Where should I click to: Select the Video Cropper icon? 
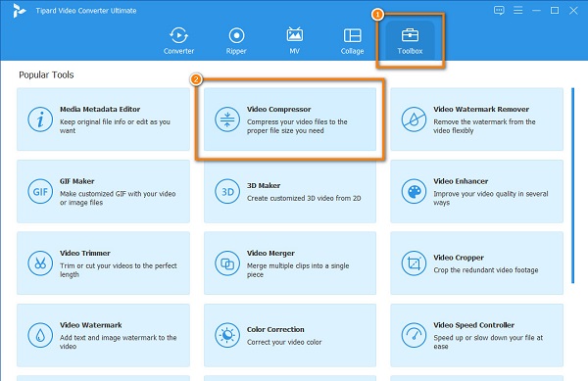(x=414, y=263)
